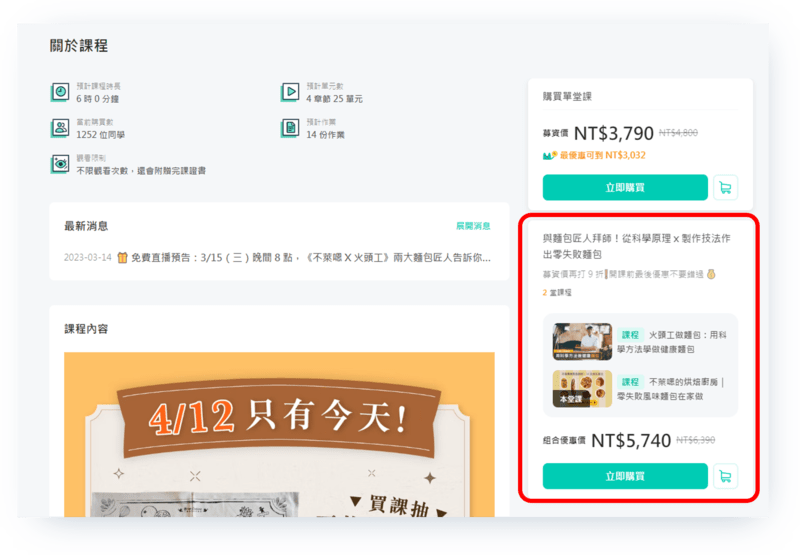This screenshot has width=800, height=555.
Task: Open 不萊嗯的烘焙廚房 course thumbnail
Action: point(582,389)
